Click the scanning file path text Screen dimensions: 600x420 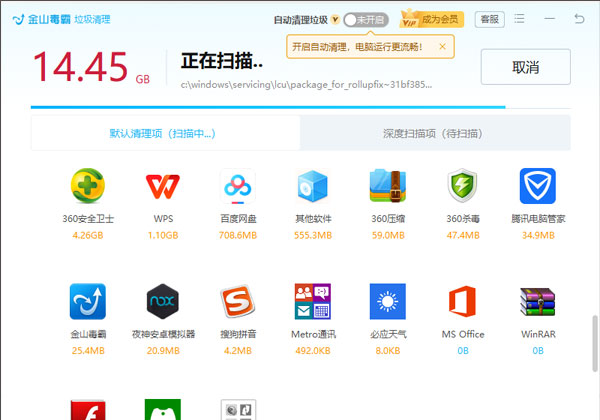point(306,85)
